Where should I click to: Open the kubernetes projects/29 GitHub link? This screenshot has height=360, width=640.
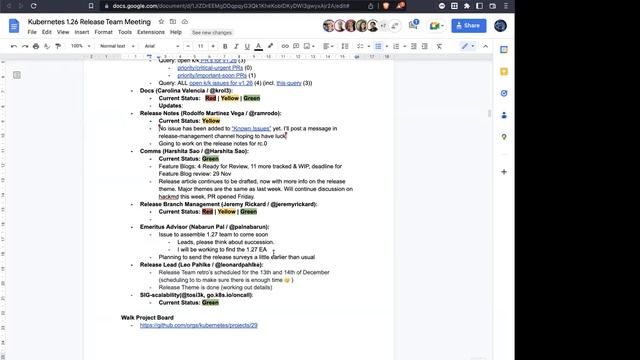[199, 325]
